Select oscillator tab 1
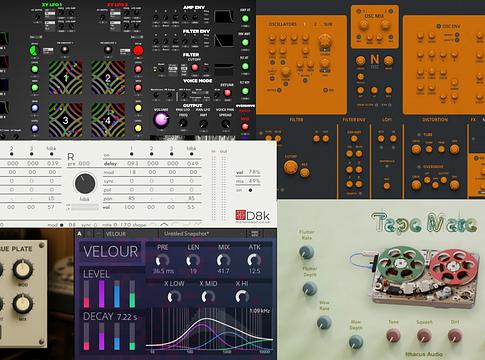Viewport: 485px width, 360px height. pyautogui.click(x=304, y=24)
